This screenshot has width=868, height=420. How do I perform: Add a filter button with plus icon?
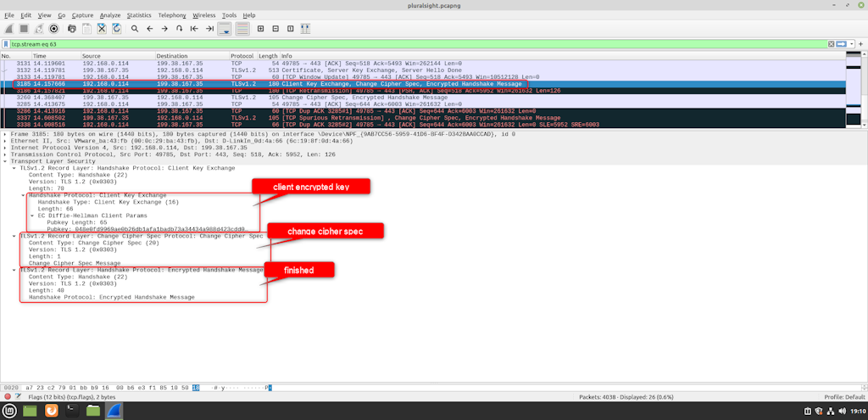861,44
